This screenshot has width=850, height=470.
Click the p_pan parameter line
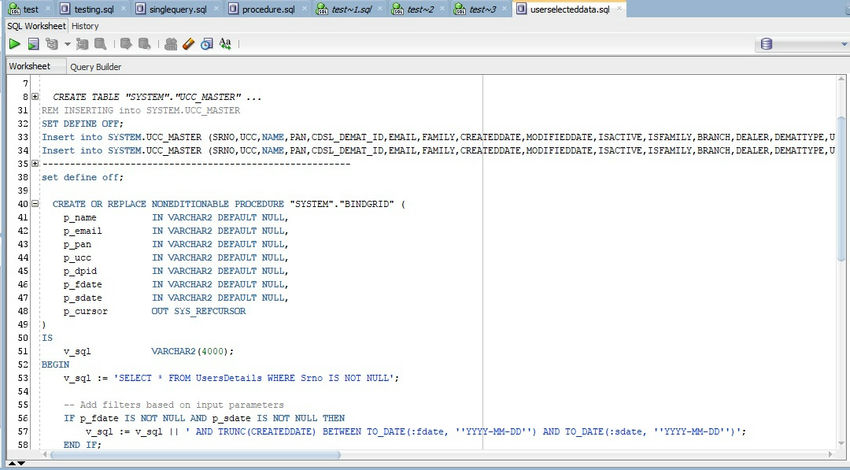[176, 244]
